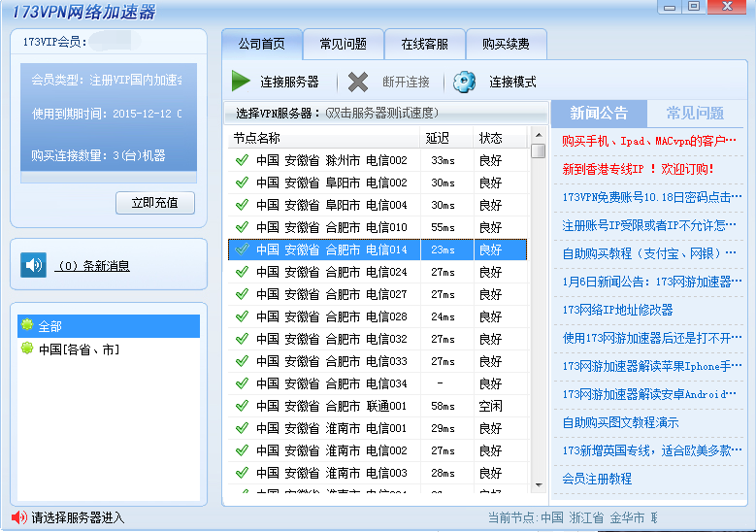Screen dimensions: 756x532
Task: Open the 公司首页 tab
Action: 262,45
